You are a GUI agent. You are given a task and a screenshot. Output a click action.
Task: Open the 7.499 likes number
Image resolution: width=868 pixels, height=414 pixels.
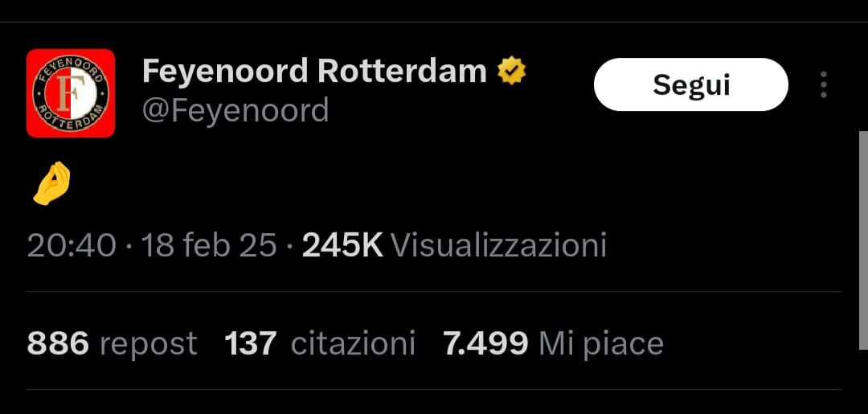(x=486, y=343)
